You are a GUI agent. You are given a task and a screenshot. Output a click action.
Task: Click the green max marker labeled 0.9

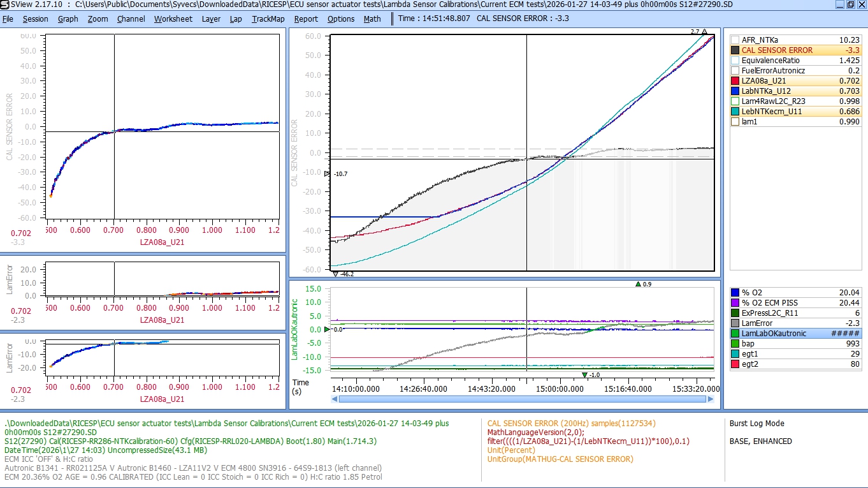coord(638,285)
